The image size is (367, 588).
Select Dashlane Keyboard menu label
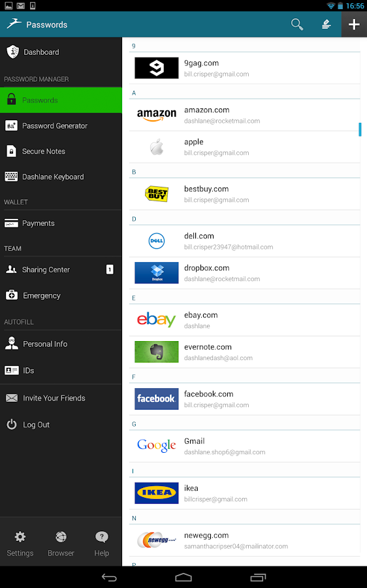53,176
